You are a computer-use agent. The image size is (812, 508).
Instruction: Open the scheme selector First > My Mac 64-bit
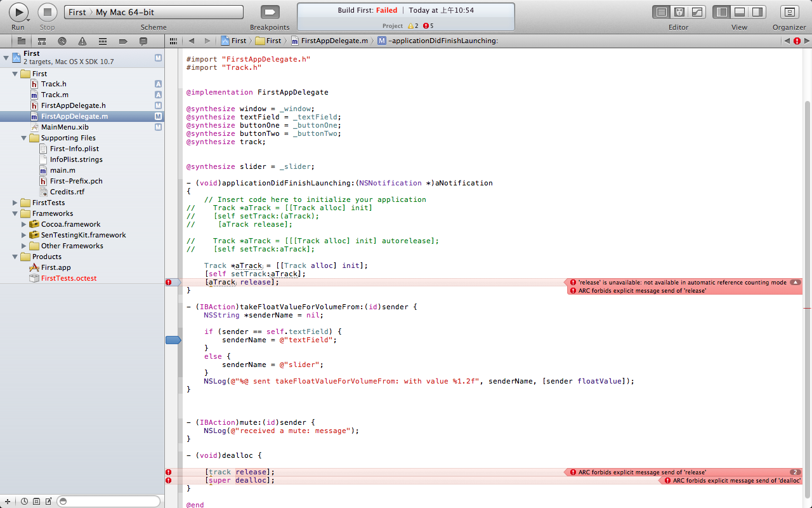[x=154, y=12]
